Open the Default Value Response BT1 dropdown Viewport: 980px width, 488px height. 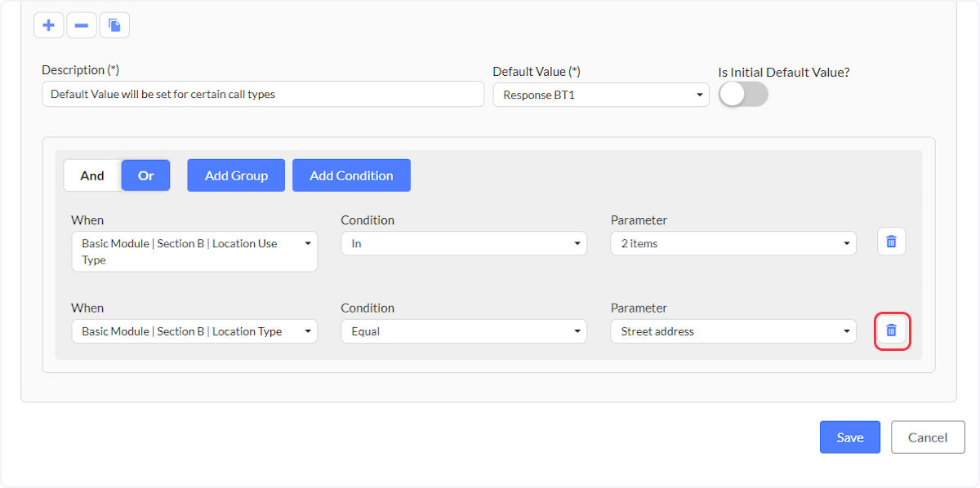(601, 95)
